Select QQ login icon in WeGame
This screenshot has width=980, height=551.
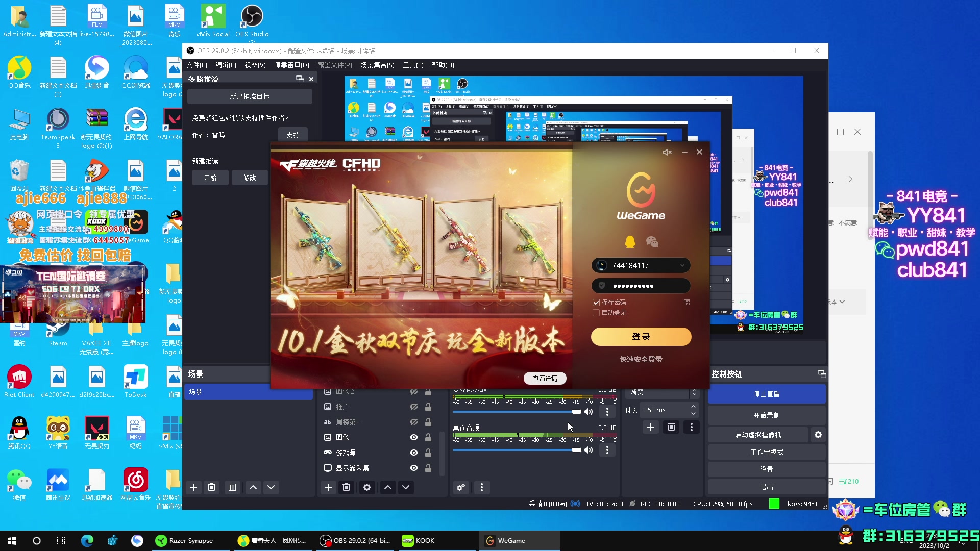(630, 241)
